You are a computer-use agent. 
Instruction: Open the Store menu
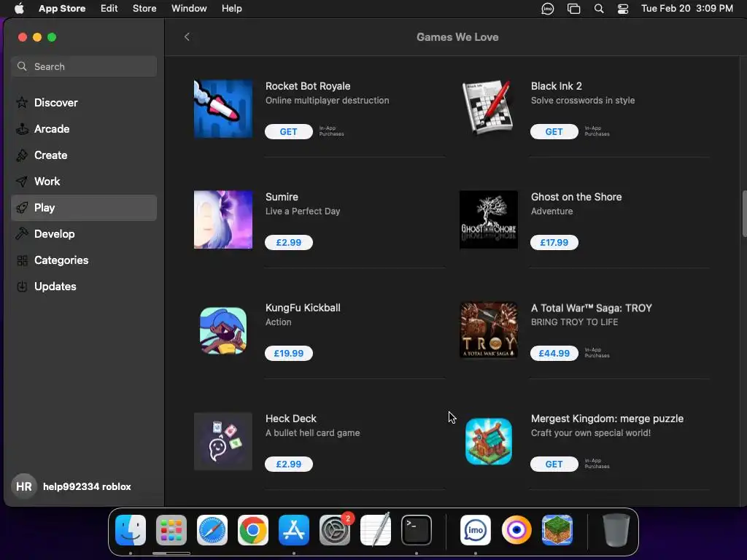[x=144, y=9]
